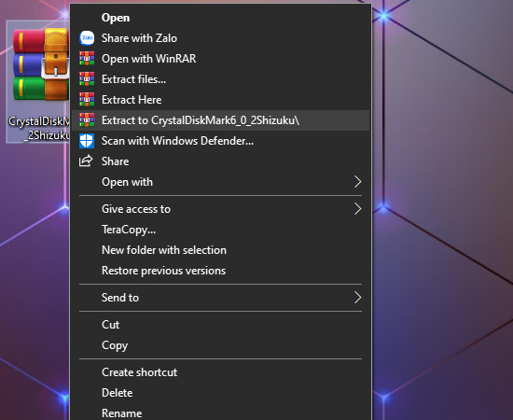The height and width of the screenshot is (420, 513).
Task: Choose TeraCopy... from the menu
Action: pos(220,230)
